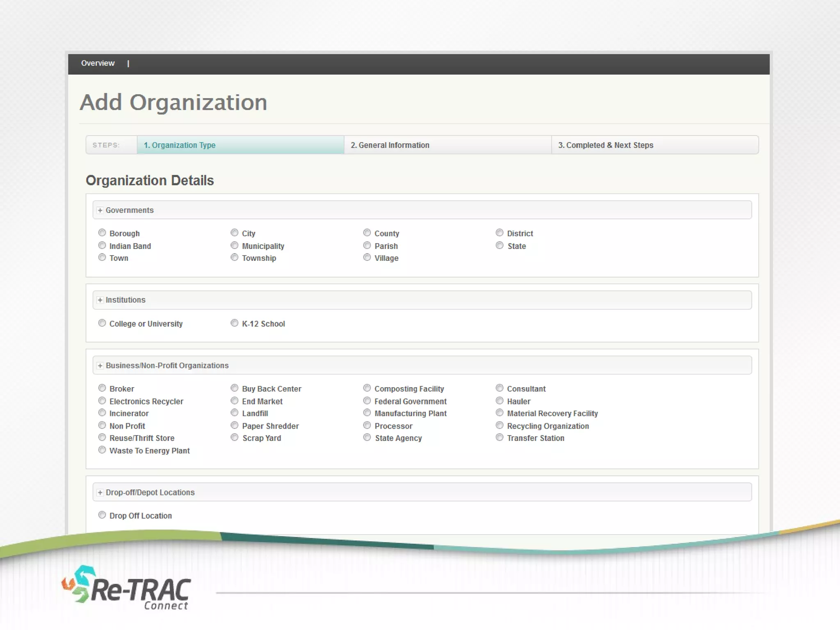This screenshot has width=840, height=630.
Task: Open the Overview menu item
Action: click(x=98, y=63)
